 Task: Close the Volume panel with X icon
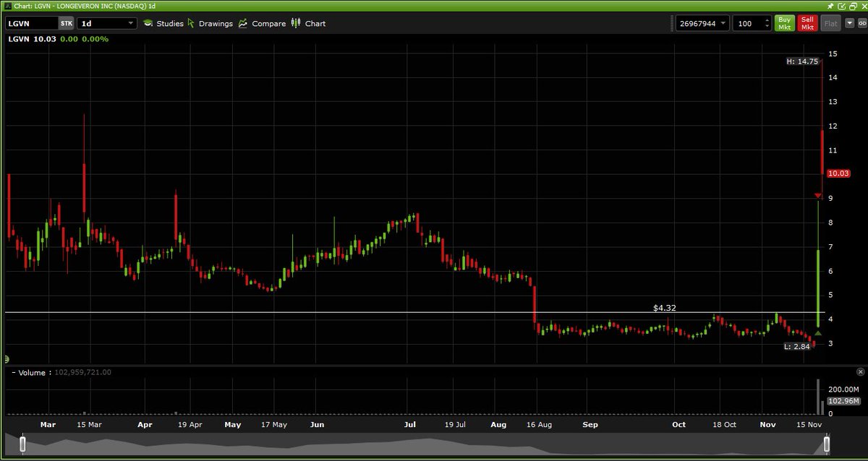(860, 371)
